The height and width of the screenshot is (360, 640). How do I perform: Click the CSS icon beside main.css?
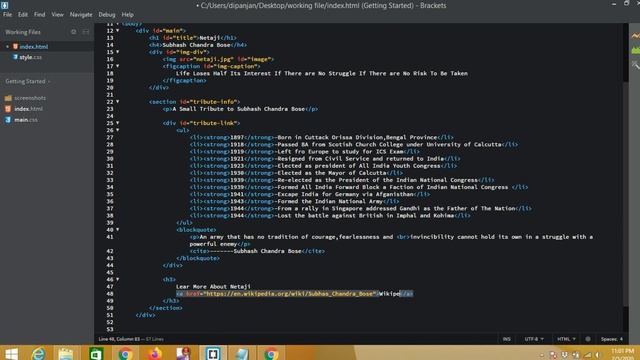pyautogui.click(x=8, y=120)
